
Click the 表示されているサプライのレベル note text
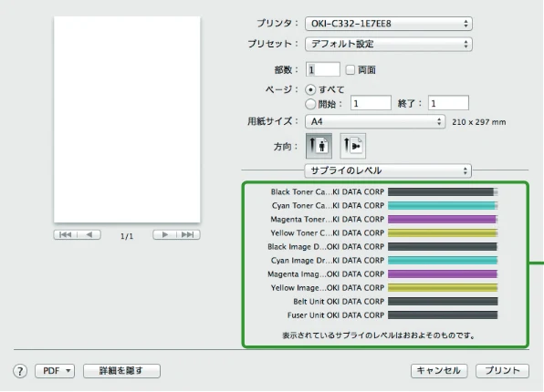click(x=379, y=335)
